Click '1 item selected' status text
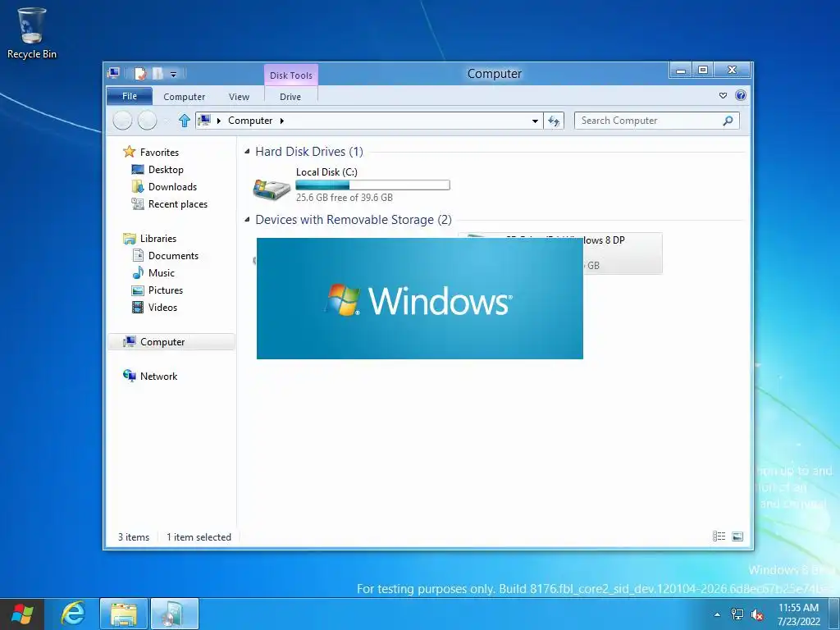 (x=199, y=536)
